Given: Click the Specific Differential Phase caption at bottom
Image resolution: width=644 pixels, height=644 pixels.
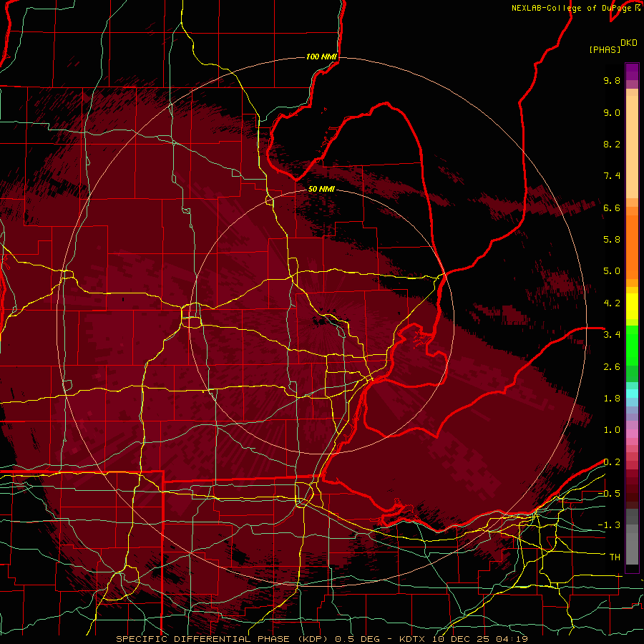Looking at the screenshot, I should point(321,639).
